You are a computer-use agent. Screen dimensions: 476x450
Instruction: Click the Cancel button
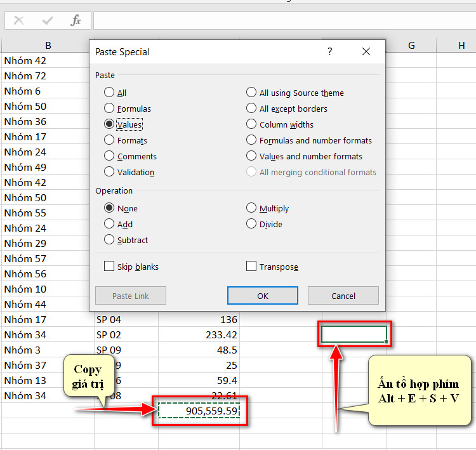343,295
